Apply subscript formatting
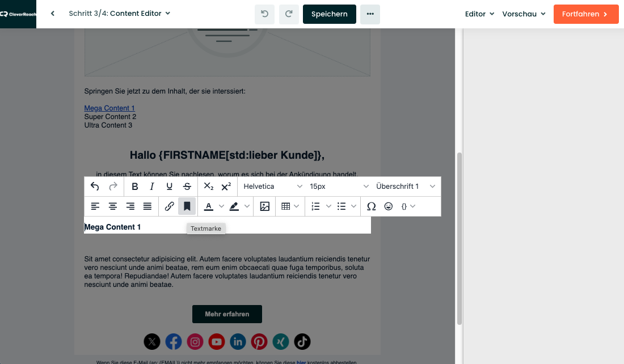The width and height of the screenshot is (624, 364). [209, 186]
